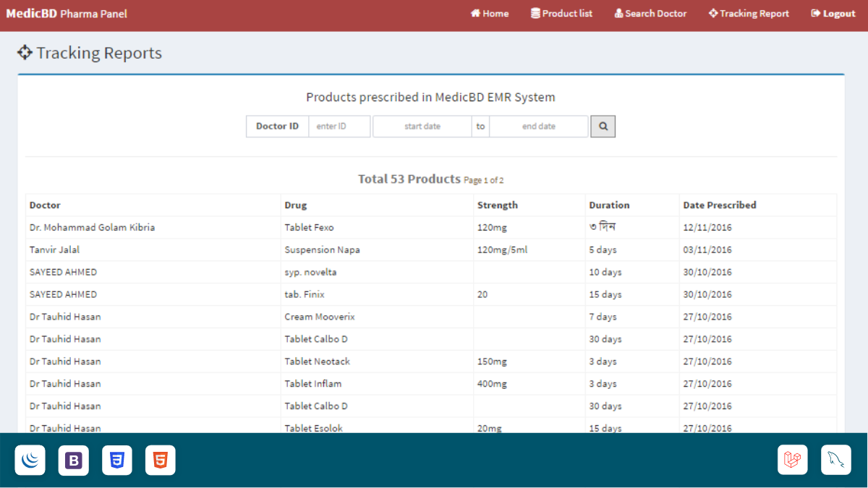Screen dimensions: 868x488
Task: Click the enter ID input field
Action: [x=339, y=126]
